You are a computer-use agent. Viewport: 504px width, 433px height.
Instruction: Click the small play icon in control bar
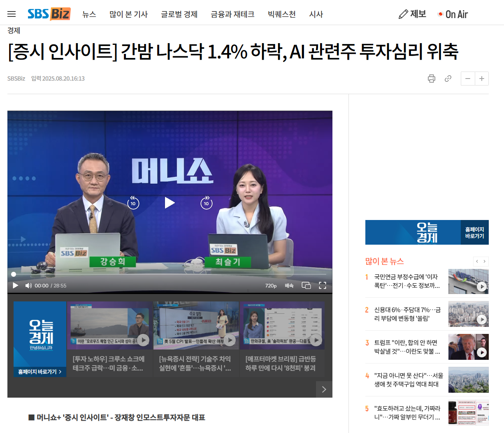(16, 285)
